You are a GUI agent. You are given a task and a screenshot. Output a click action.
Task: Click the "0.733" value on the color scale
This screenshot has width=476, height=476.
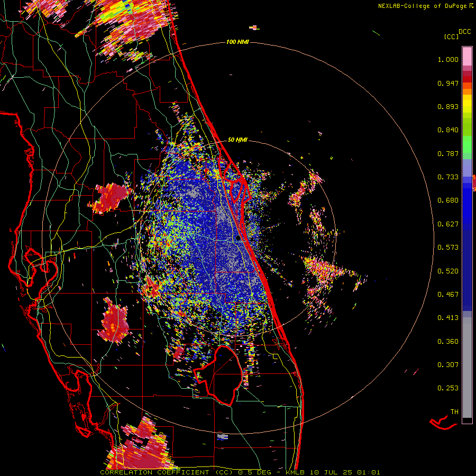click(x=448, y=177)
